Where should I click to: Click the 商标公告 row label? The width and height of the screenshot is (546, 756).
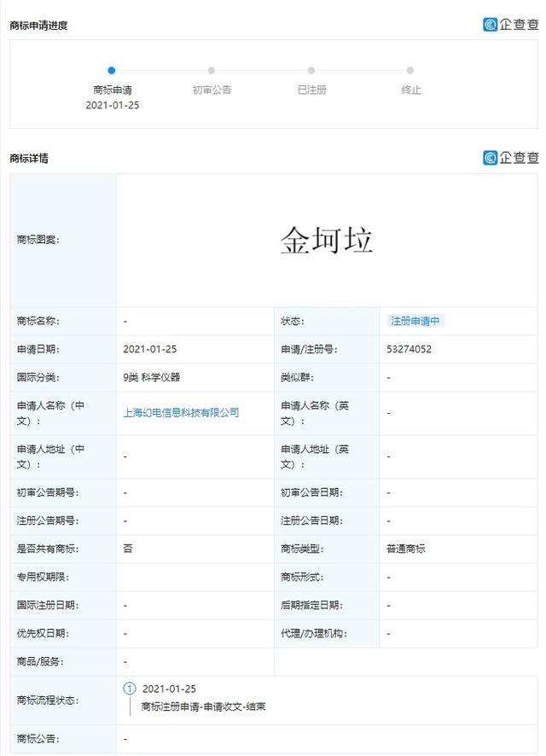(38, 739)
